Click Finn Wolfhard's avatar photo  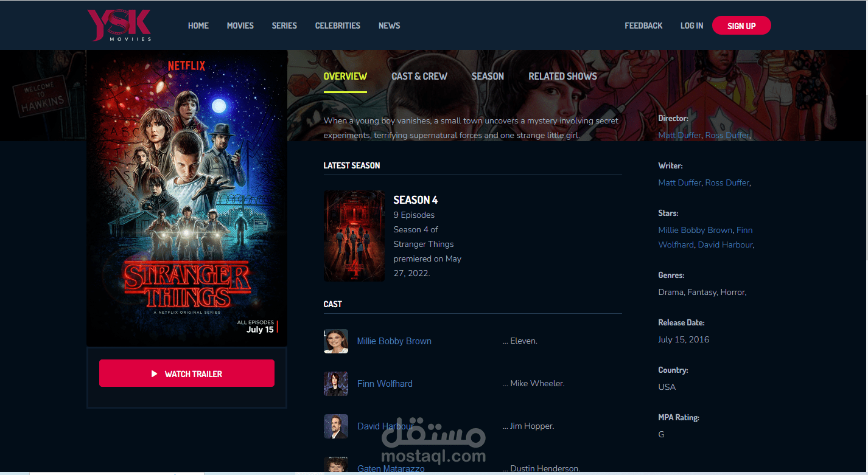[336, 384]
